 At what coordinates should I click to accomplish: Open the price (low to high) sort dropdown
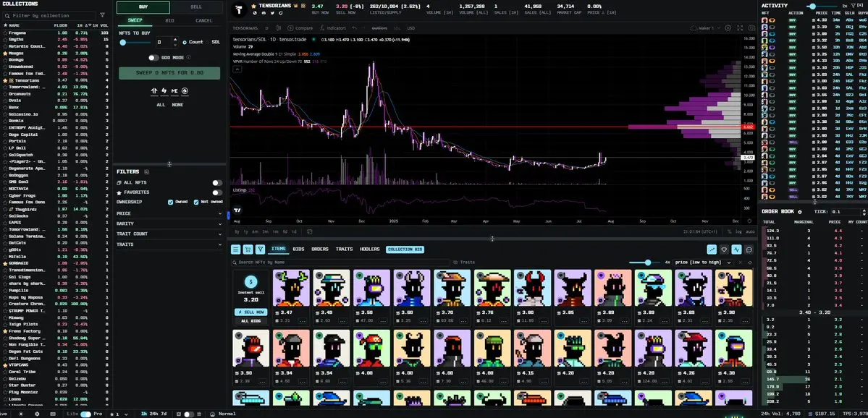(x=703, y=262)
